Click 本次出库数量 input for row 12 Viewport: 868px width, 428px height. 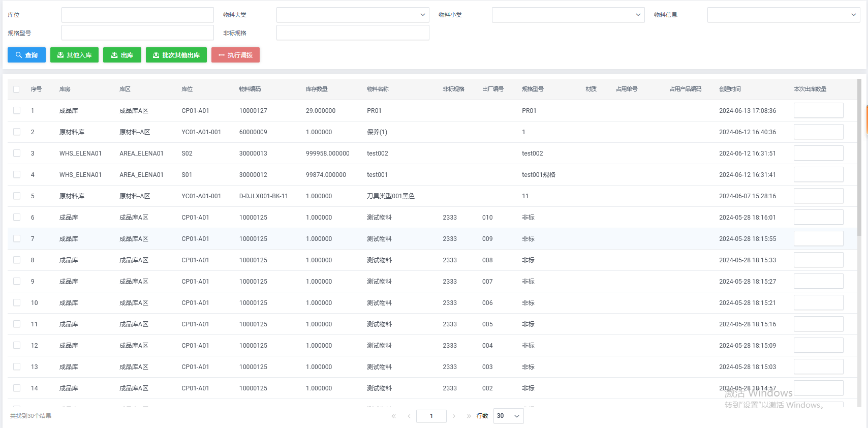(818, 345)
